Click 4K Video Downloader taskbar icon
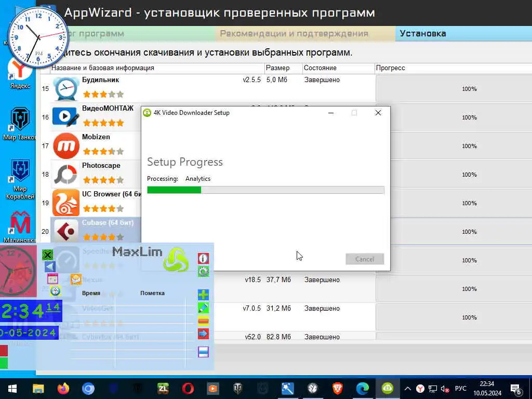The height and width of the screenshot is (399, 532). click(388, 389)
